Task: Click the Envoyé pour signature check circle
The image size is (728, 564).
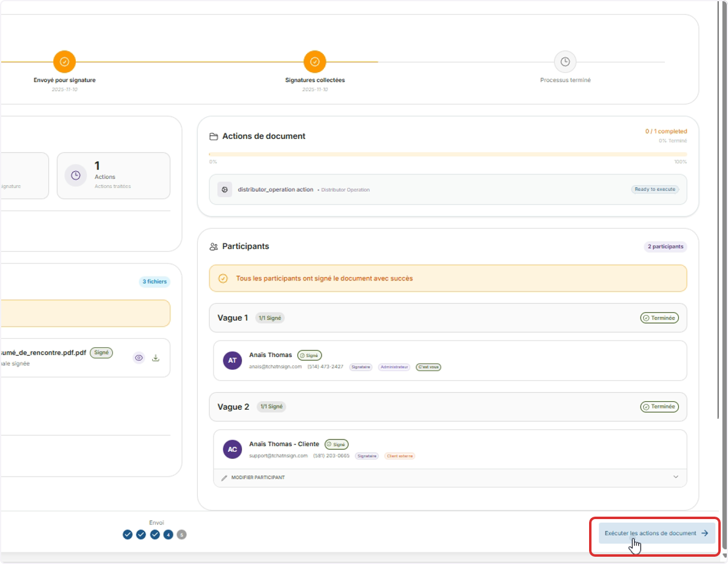Action: pyautogui.click(x=64, y=61)
